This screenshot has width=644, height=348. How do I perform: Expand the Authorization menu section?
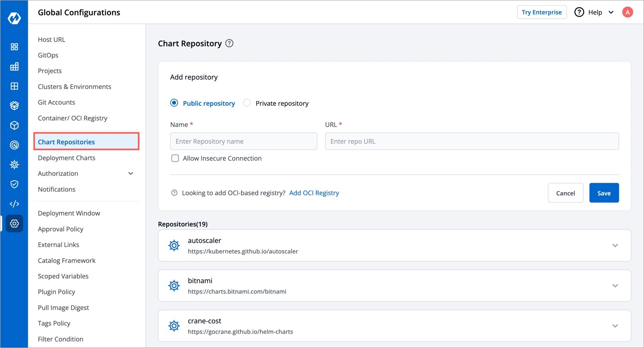tap(131, 173)
